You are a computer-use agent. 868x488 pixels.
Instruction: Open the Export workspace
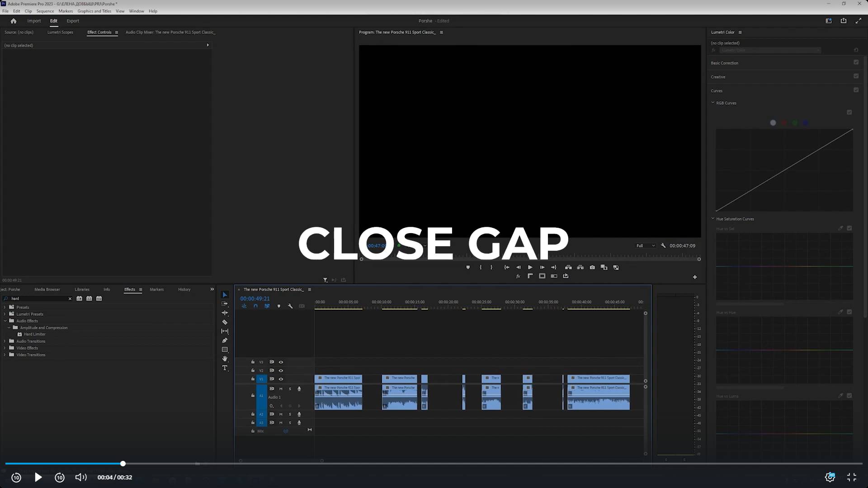point(72,21)
